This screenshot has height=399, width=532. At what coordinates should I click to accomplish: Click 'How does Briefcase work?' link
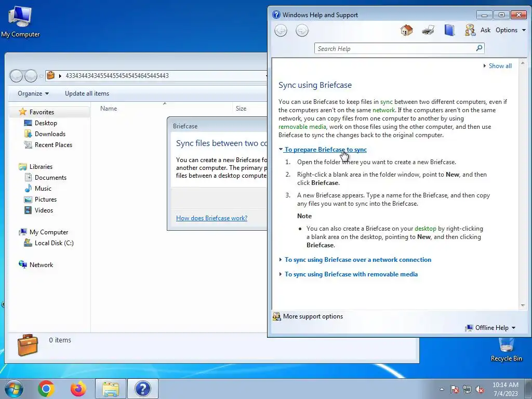212,218
